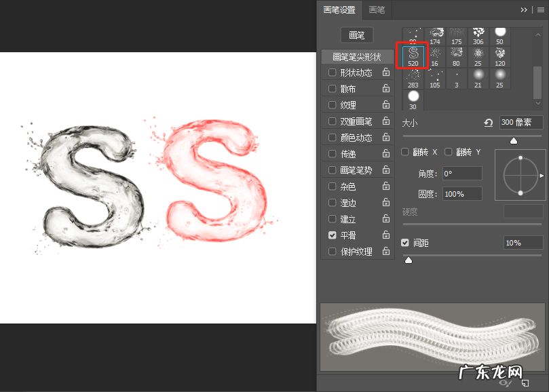The width and height of the screenshot is (549, 392).
Task: Disable the 间距 spacing checkbox
Action: pos(405,243)
